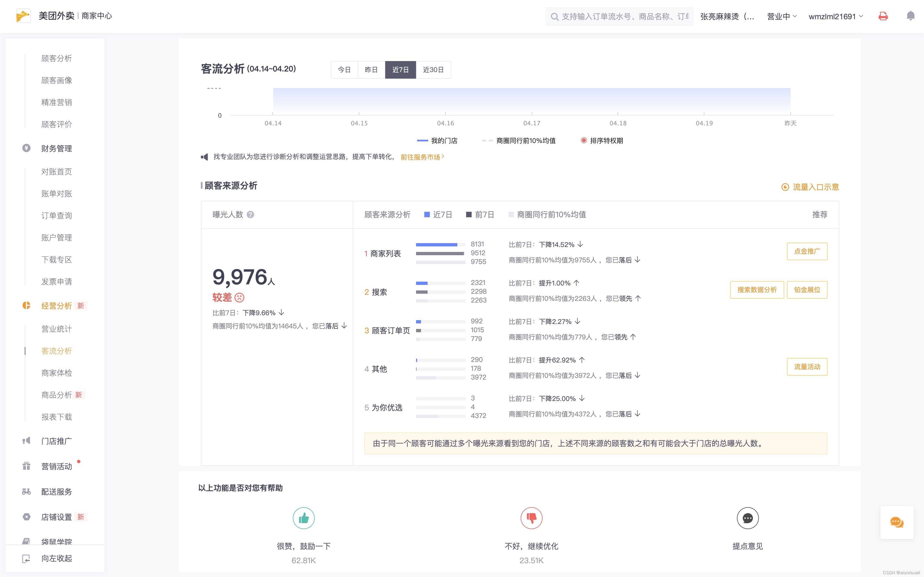Open the wmzlml21691 account dropdown
Viewport: 924px width, 577px height.
836,17
